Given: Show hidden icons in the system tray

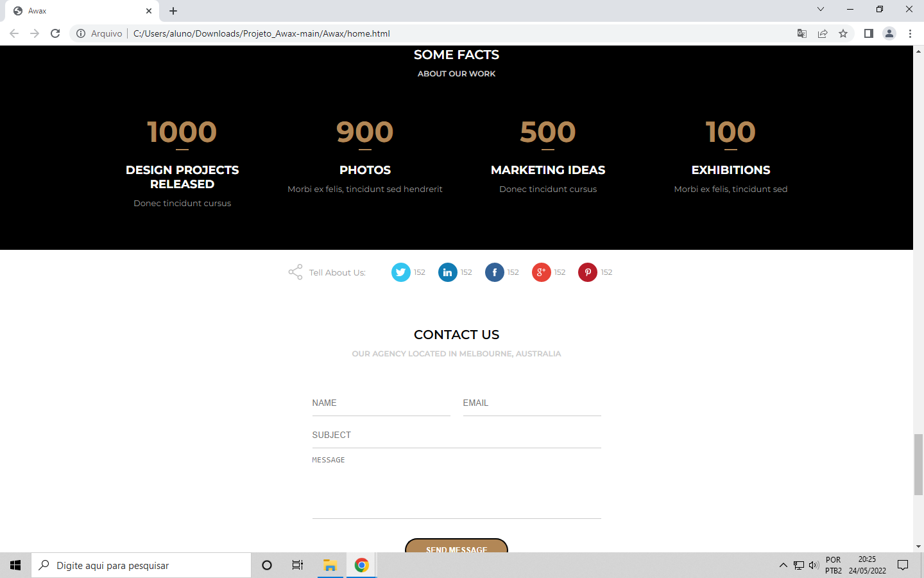Looking at the screenshot, I should click(x=783, y=565).
